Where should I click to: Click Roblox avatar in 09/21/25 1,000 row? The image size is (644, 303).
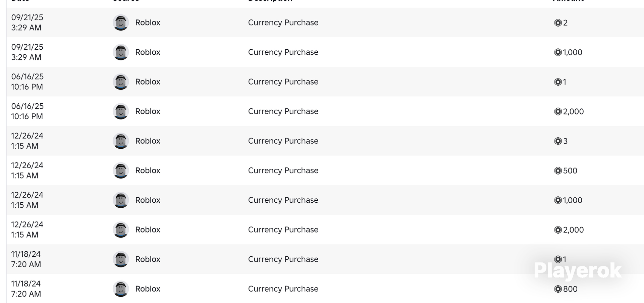click(x=121, y=52)
